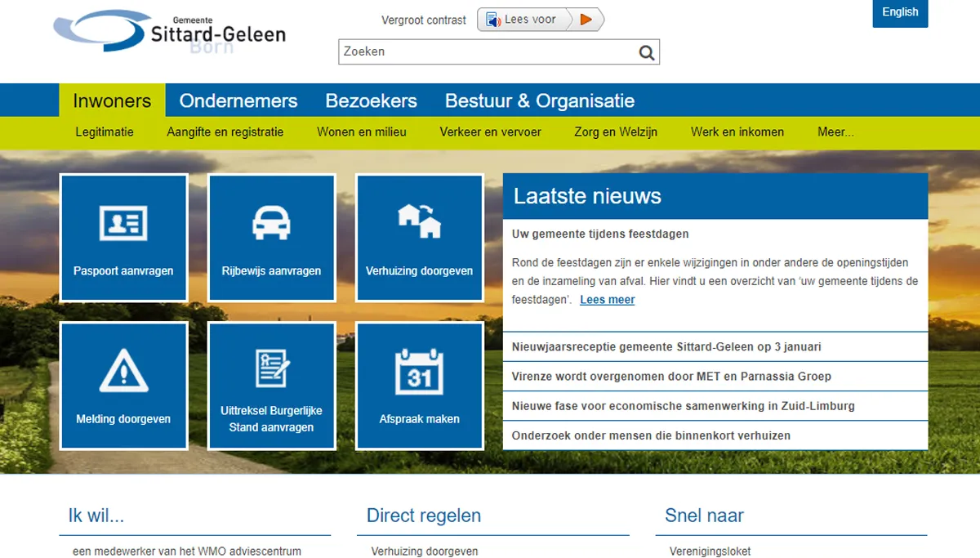Image resolution: width=980 pixels, height=558 pixels.
Task: Open the Bestuur & Organisatie section
Action: tap(539, 100)
